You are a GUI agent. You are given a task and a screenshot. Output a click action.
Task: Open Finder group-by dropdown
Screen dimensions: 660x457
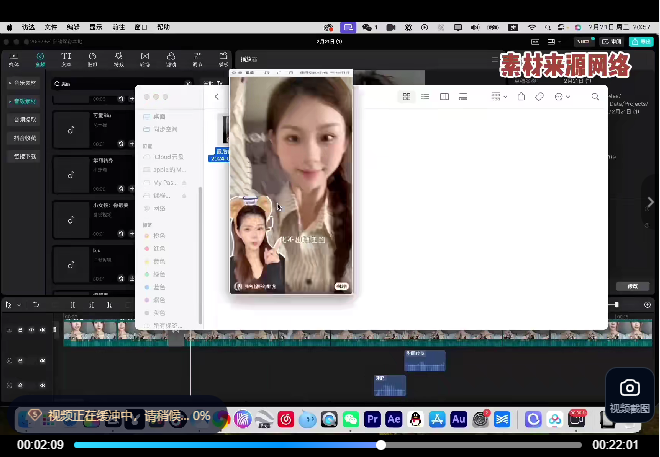click(x=497, y=97)
